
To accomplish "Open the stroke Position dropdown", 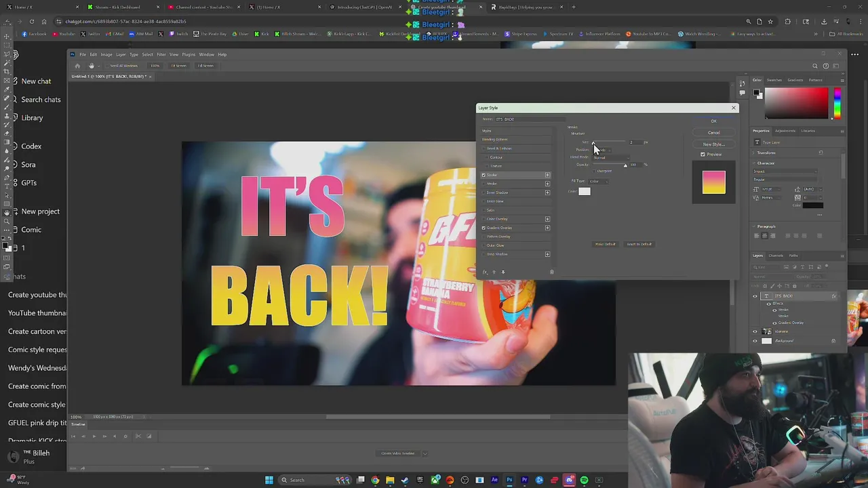I will (x=602, y=150).
